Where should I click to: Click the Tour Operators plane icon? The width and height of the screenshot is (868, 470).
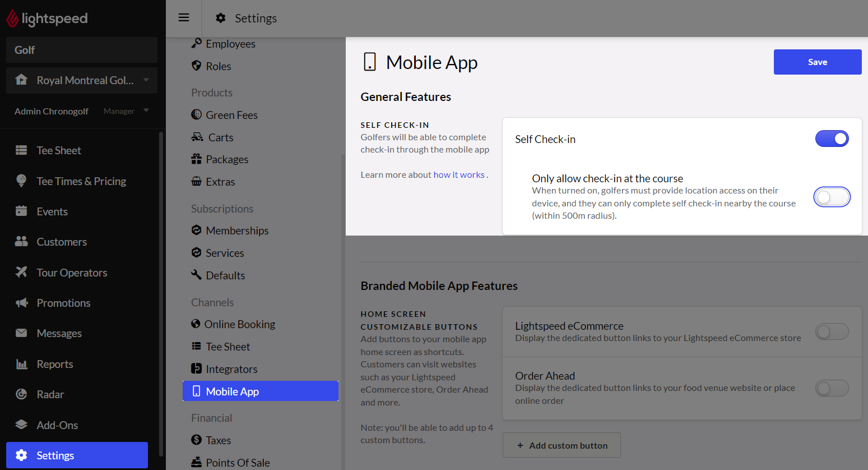pyautogui.click(x=21, y=273)
